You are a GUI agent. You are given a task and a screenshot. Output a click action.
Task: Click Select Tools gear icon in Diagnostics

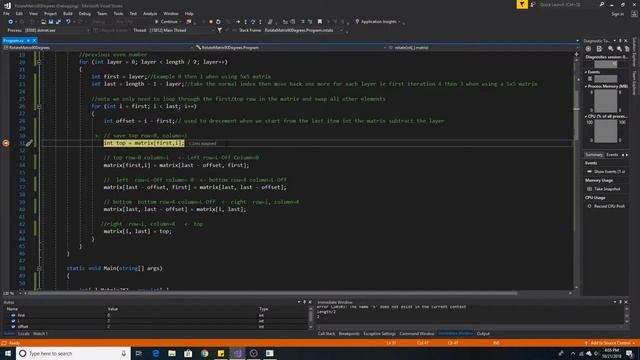[588, 49]
